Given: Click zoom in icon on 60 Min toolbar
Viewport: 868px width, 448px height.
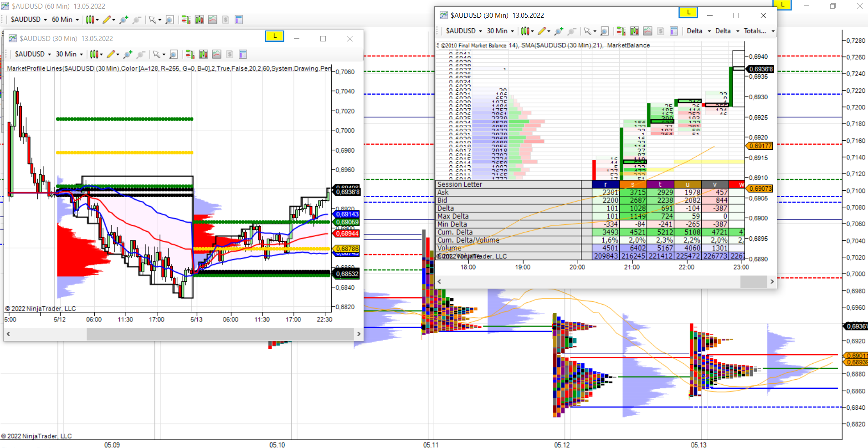Looking at the screenshot, I should 123,20.
